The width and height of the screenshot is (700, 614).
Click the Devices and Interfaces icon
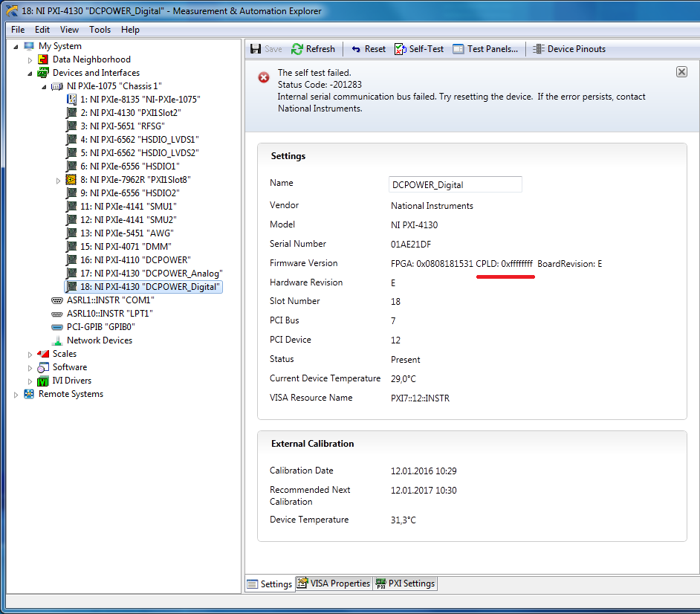(x=43, y=73)
